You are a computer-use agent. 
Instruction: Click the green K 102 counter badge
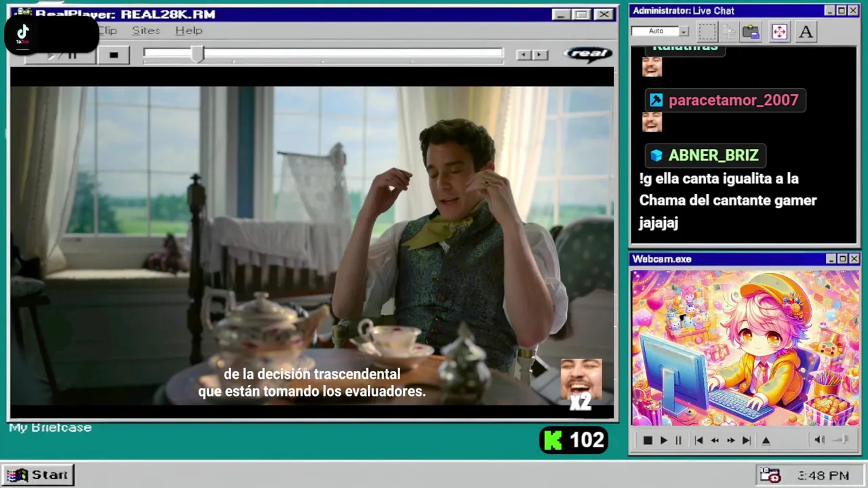[x=574, y=440]
